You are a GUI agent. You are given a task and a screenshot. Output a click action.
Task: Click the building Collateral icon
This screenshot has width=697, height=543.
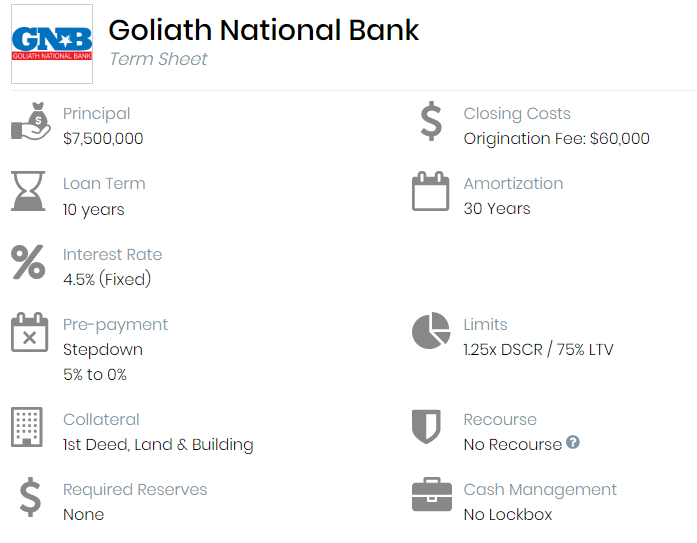(27, 427)
